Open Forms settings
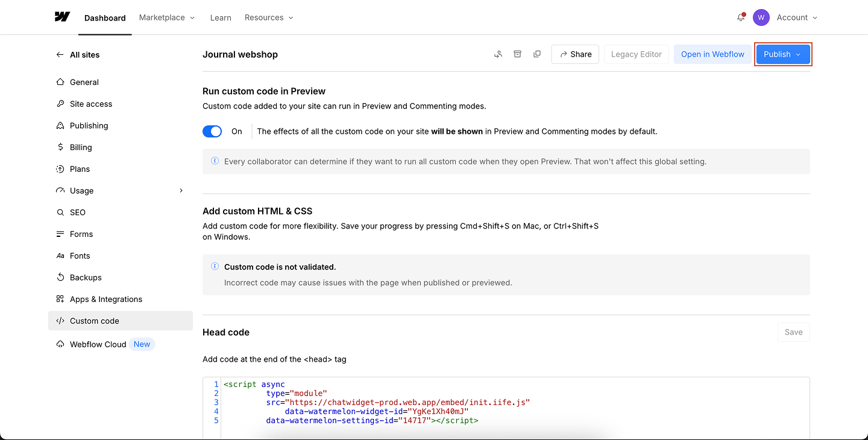Image resolution: width=868 pixels, height=440 pixels. [x=121, y=234]
